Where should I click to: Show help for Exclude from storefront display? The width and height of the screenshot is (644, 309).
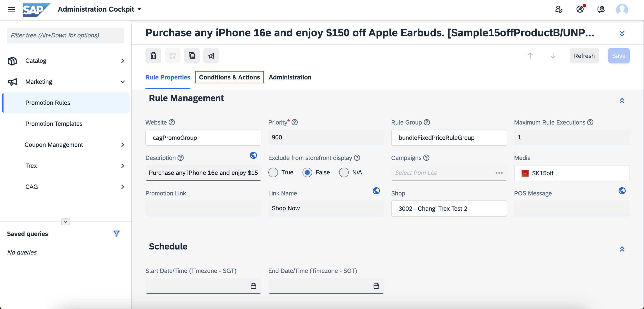point(357,158)
